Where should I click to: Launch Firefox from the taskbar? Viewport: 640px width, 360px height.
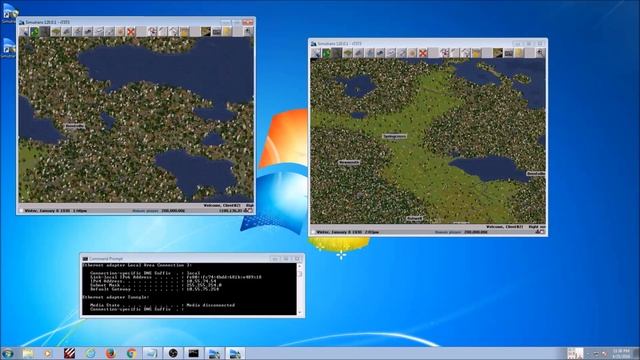coord(110,353)
